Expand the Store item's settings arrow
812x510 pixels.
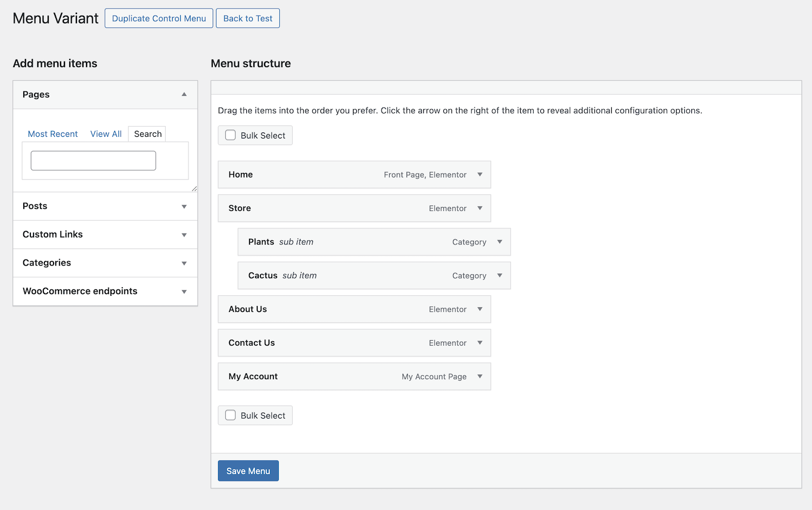[480, 208]
